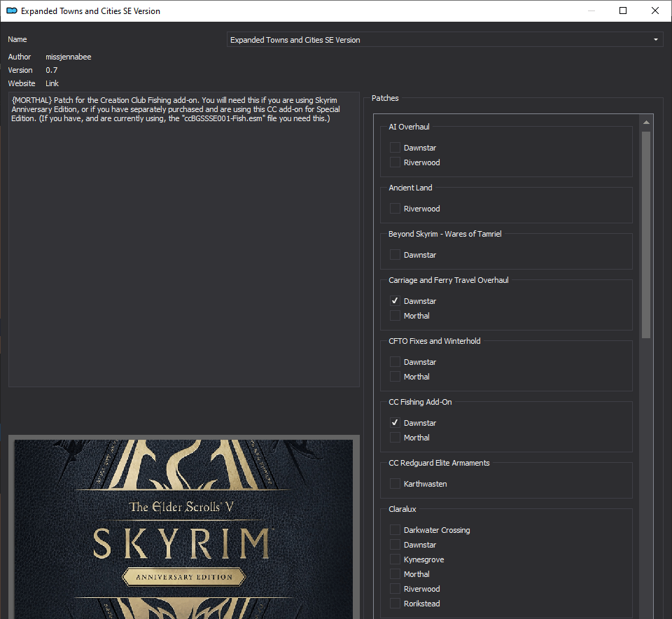Click the MORTHAL patch description text box

coord(184,239)
